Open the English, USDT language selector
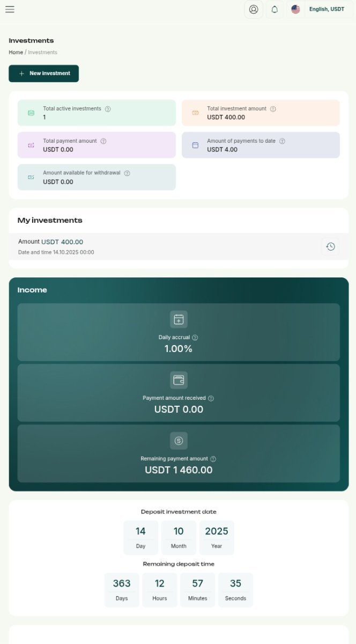 tap(326, 9)
